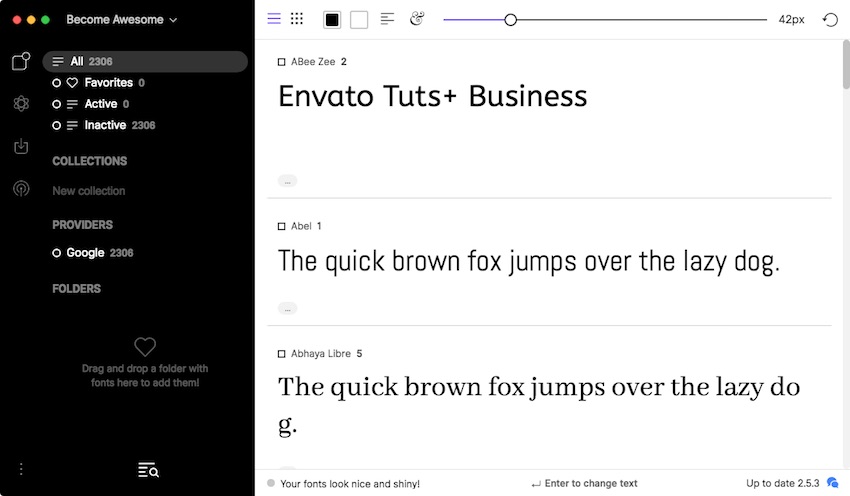The image size is (850, 496).
Task: Toggle the Inactive list activation circle
Action: coord(56,126)
